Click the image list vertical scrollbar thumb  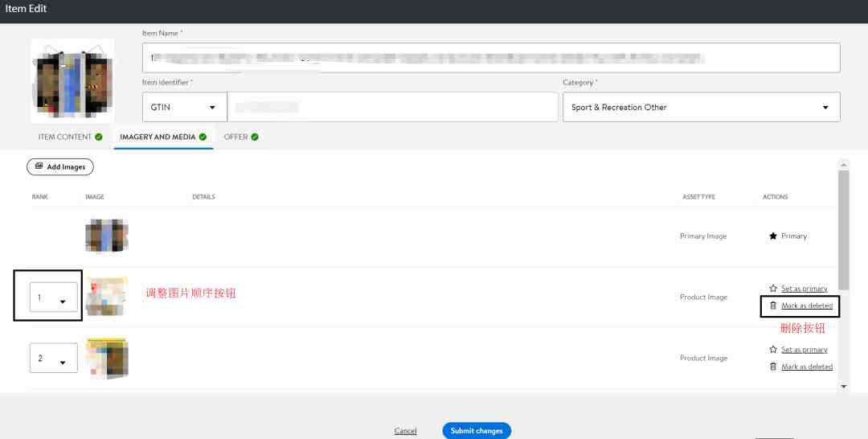coord(844,230)
